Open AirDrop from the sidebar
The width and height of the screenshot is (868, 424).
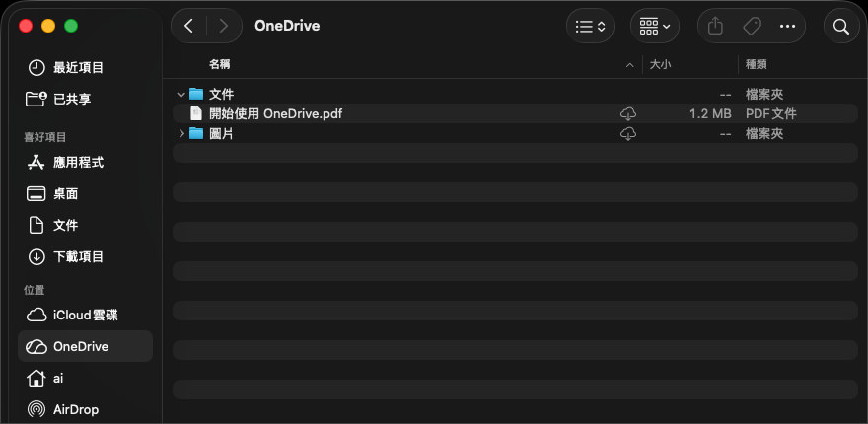coord(76,409)
